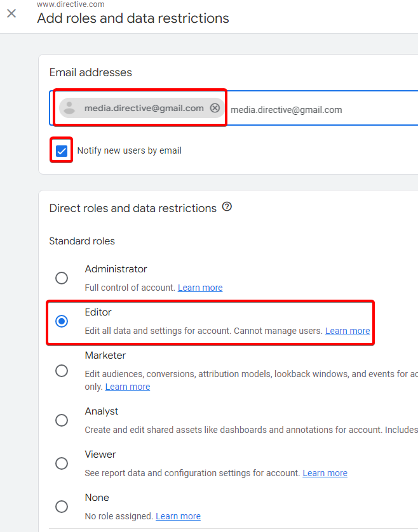This screenshot has height=532, width=418.
Task: Open help icon next to Direct roles heading
Action: coord(227,207)
